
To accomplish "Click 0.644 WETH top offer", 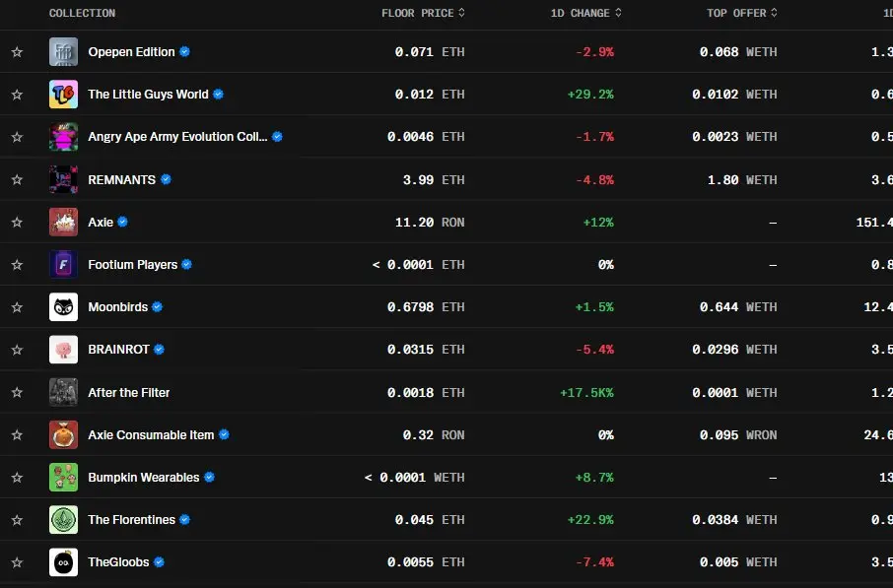I will (738, 307).
